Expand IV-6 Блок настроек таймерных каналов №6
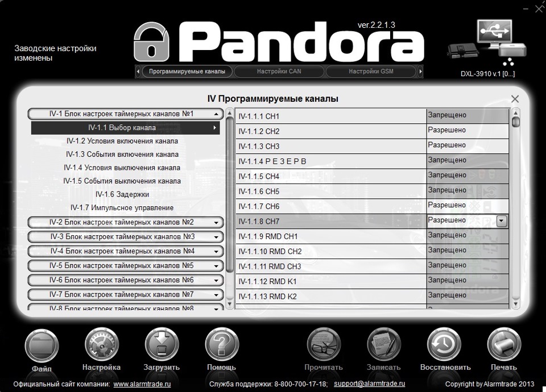Image resolution: width=546 pixels, height=392 pixels. [125, 280]
